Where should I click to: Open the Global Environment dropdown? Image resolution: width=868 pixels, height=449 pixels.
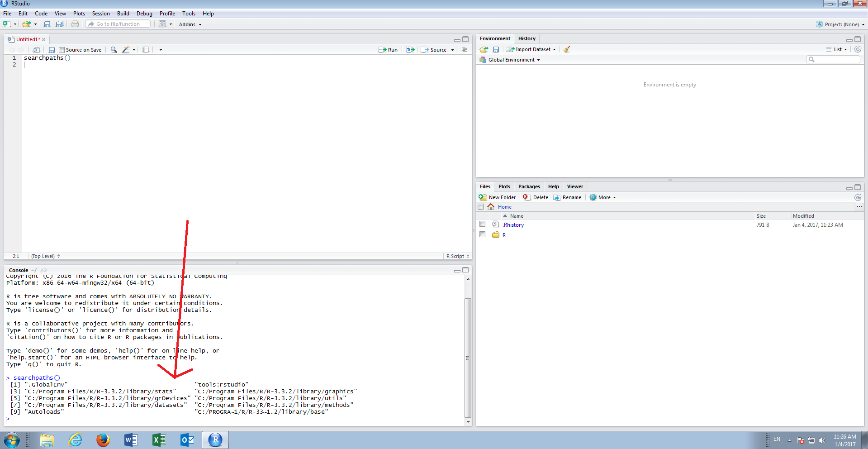click(x=510, y=60)
